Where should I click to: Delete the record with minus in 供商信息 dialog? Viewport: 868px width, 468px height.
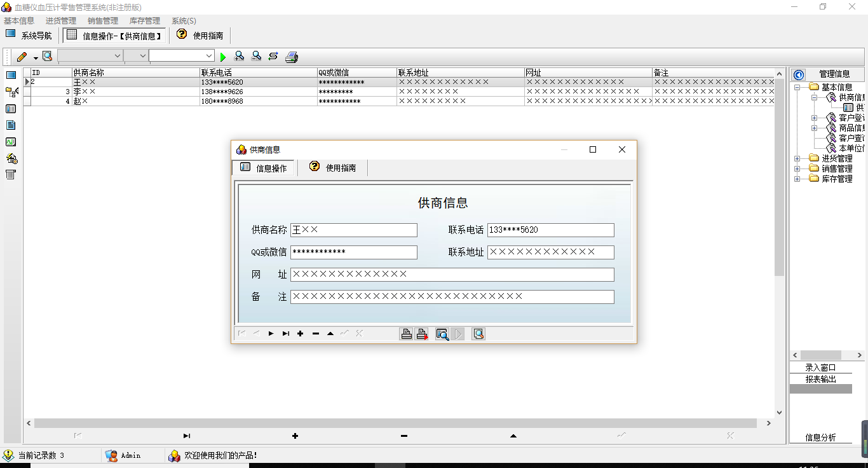click(315, 334)
